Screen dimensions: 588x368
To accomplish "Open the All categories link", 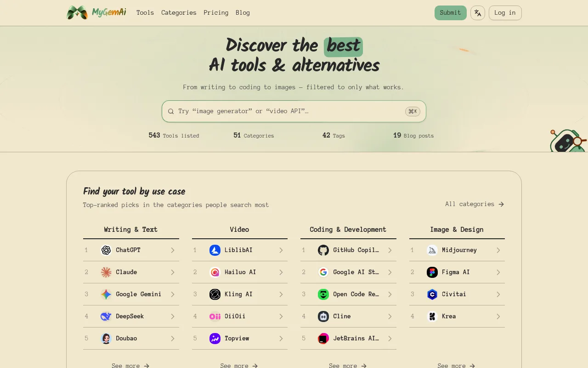I will tap(475, 204).
